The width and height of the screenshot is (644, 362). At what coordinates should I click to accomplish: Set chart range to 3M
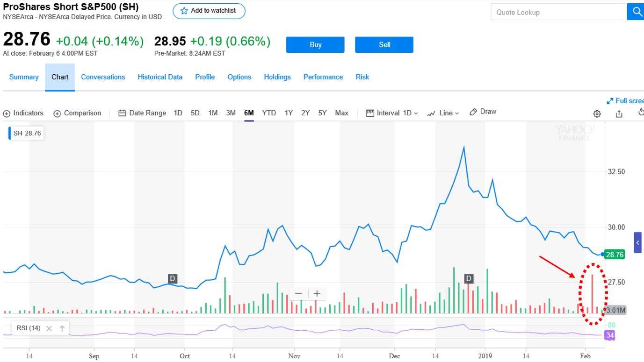click(231, 113)
